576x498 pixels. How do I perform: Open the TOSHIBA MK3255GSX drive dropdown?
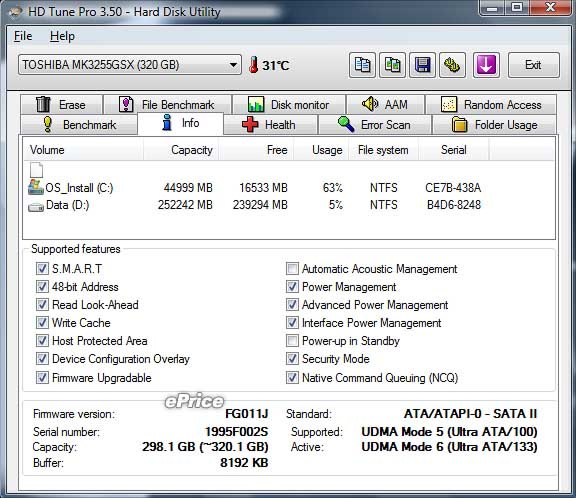130,65
